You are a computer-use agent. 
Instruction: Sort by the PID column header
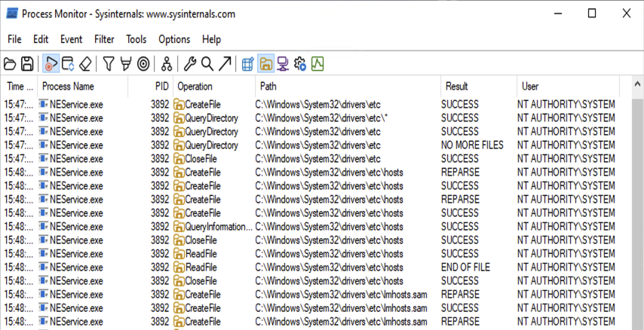(x=151, y=86)
